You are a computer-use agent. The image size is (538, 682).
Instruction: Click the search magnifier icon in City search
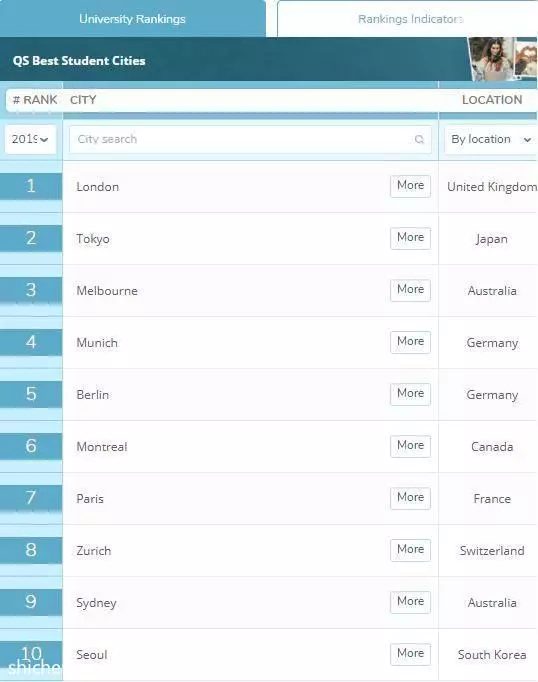tap(419, 139)
